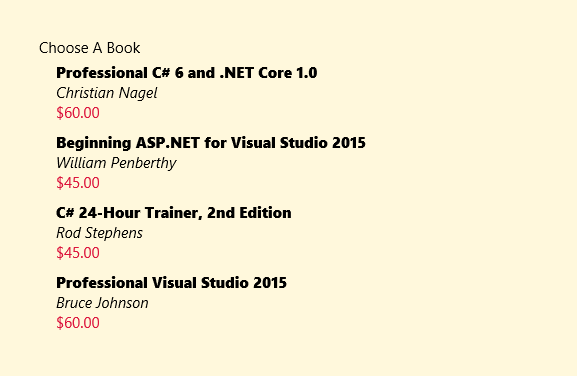
Task: Select the 'Professional C# 6 and .NET Core 1.0' title
Action: coord(187,73)
